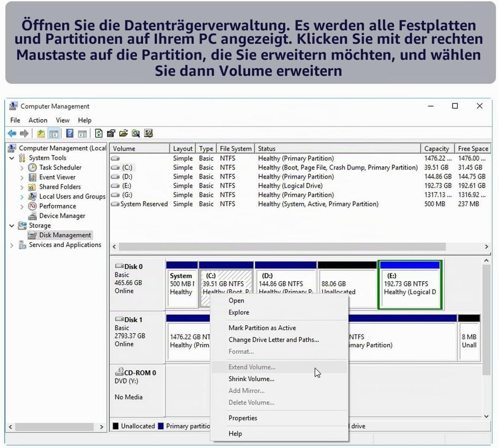Select the 88.06 GB Unallocated block

(x=347, y=285)
